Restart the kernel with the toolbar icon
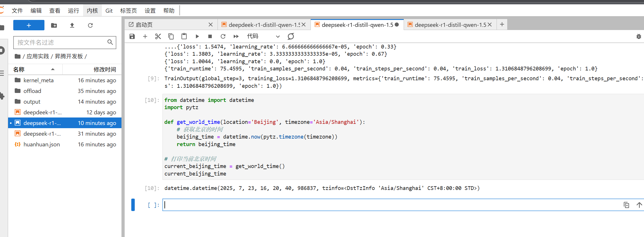This screenshot has width=644, height=237. (223, 36)
